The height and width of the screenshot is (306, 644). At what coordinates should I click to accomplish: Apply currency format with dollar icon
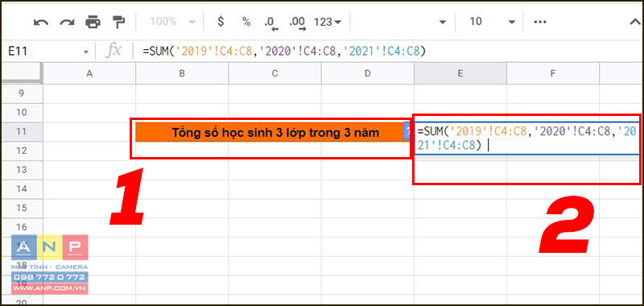221,22
